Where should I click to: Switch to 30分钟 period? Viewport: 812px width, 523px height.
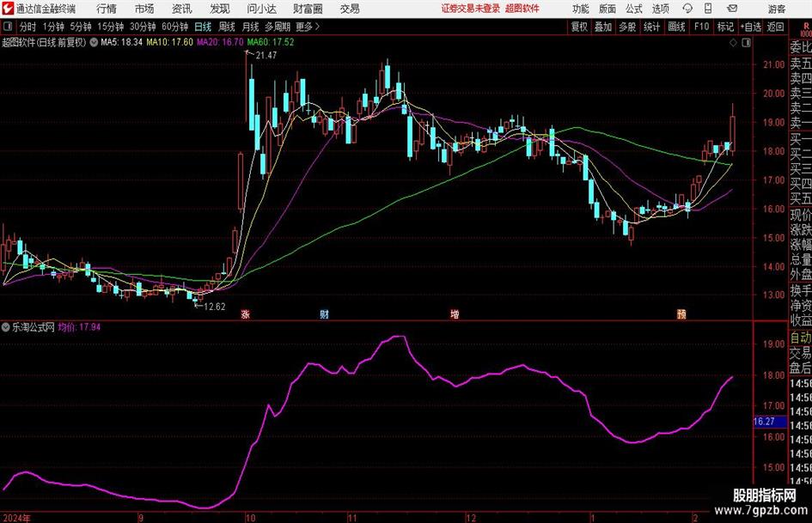pyautogui.click(x=143, y=27)
